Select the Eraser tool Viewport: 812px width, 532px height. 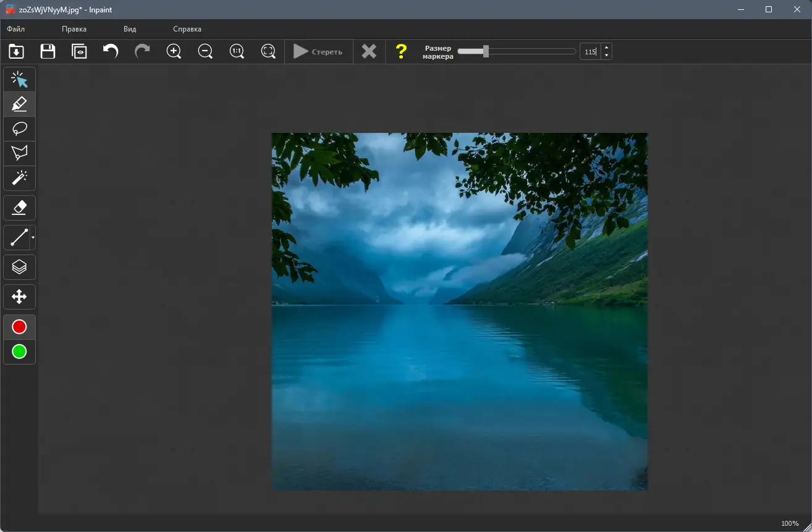click(19, 208)
